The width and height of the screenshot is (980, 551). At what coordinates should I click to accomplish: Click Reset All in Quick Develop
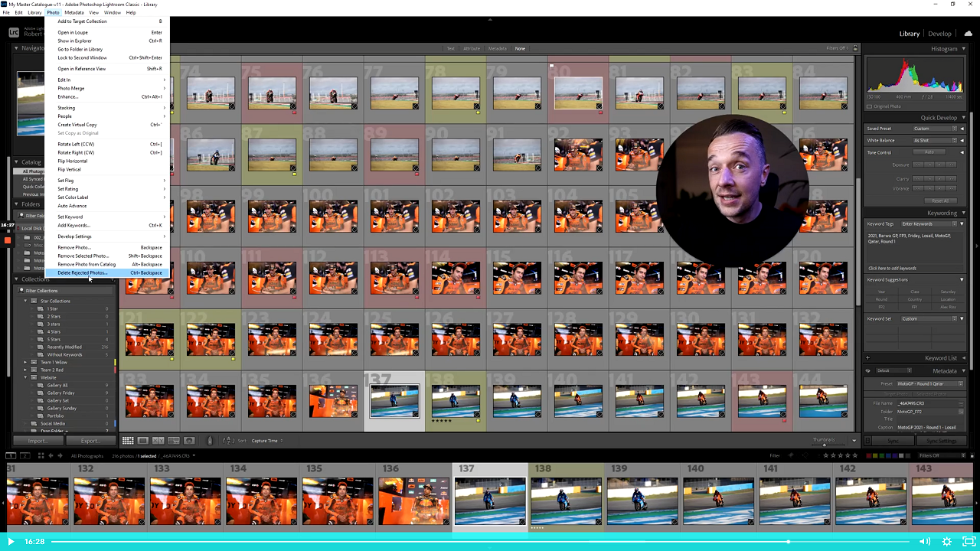tap(940, 201)
